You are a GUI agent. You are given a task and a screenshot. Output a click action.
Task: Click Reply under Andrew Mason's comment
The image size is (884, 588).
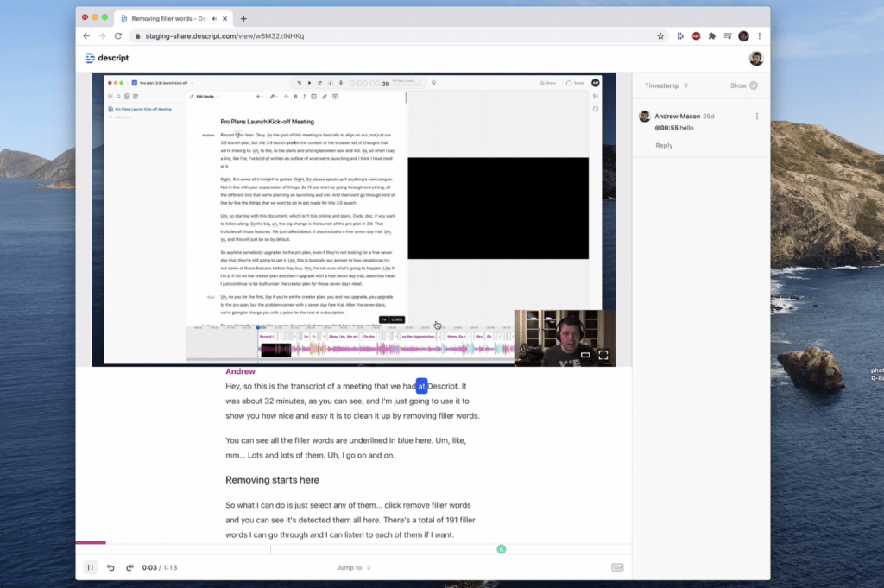(664, 145)
